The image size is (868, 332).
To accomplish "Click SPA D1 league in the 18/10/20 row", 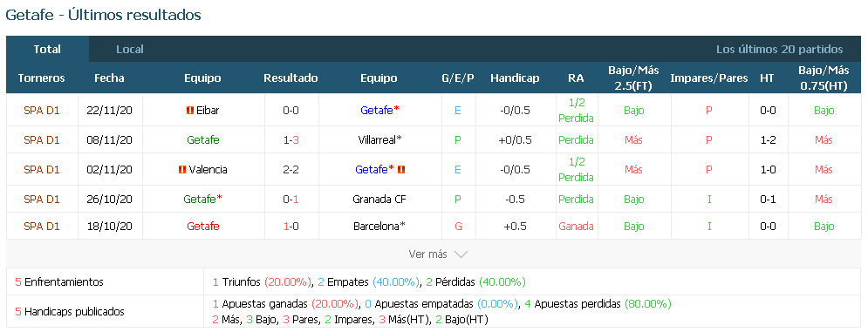I will (x=42, y=226).
